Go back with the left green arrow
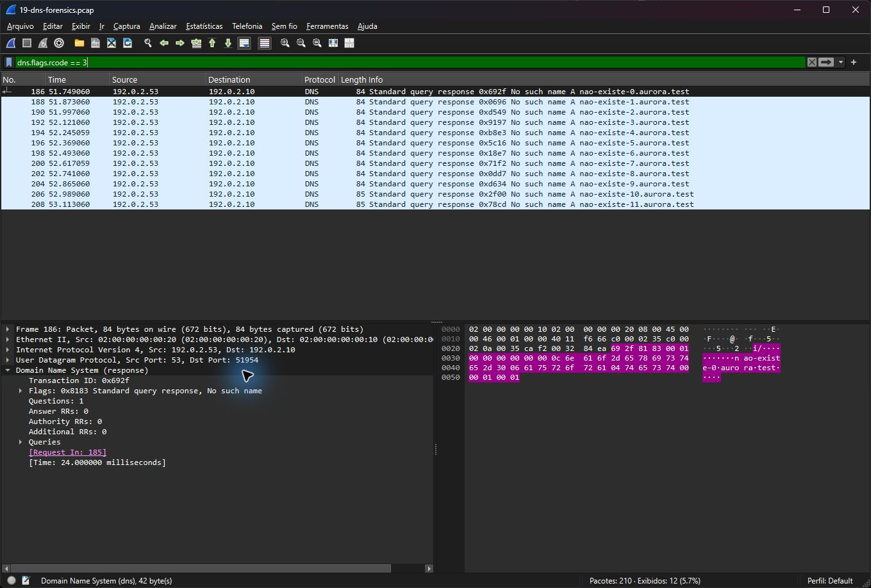The height and width of the screenshot is (588, 871). 164,43
